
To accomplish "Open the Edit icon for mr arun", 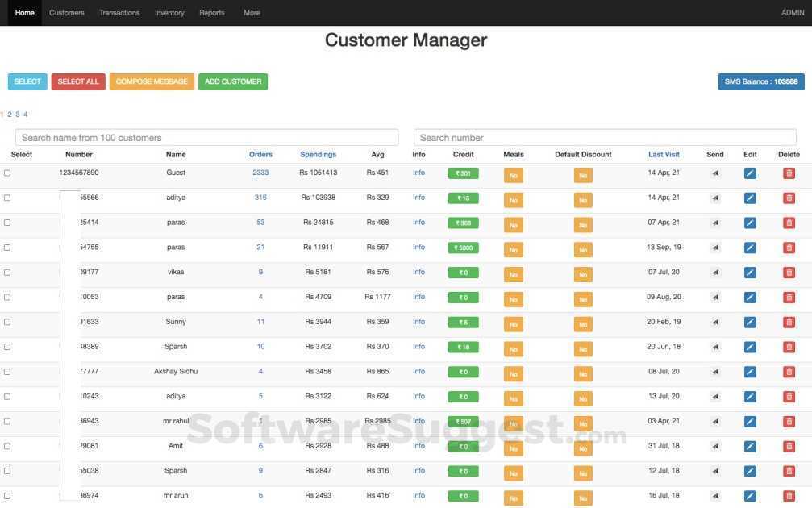I will click(x=748, y=493).
